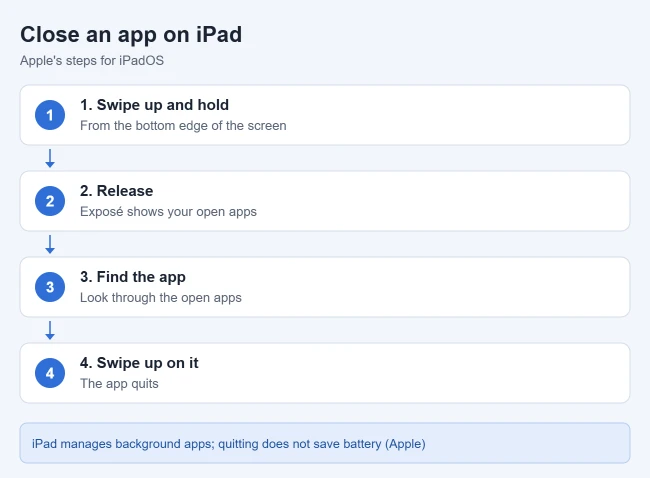Click the iPad manages background apps note
The width and height of the screenshot is (650, 478).
coord(325,443)
